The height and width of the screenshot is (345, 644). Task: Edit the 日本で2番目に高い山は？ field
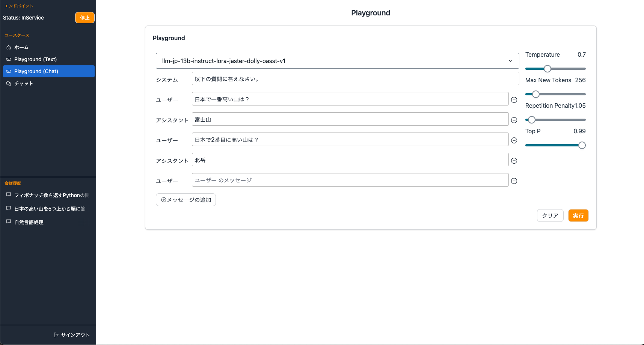tap(350, 140)
